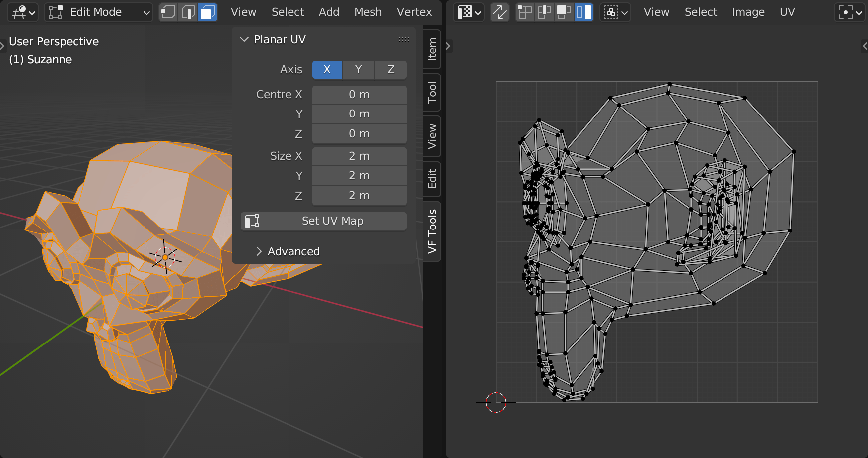Image resolution: width=868 pixels, height=458 pixels.
Task: Enable UV face selection mode
Action: [x=564, y=12]
